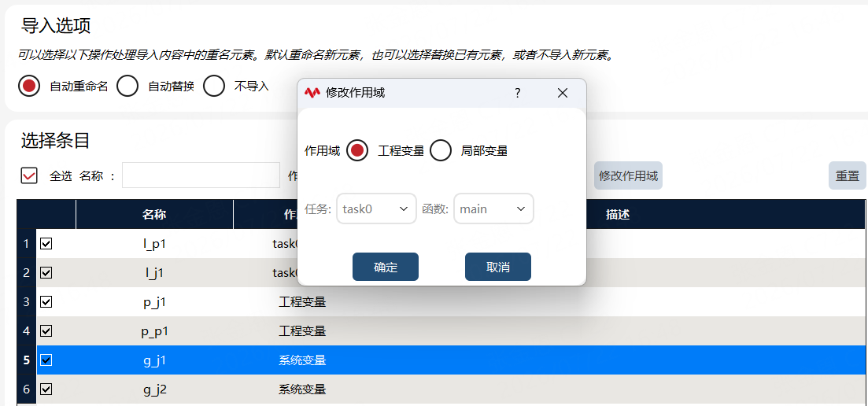Click the app logo icon in the 修改作用域 dialog title

(x=312, y=93)
